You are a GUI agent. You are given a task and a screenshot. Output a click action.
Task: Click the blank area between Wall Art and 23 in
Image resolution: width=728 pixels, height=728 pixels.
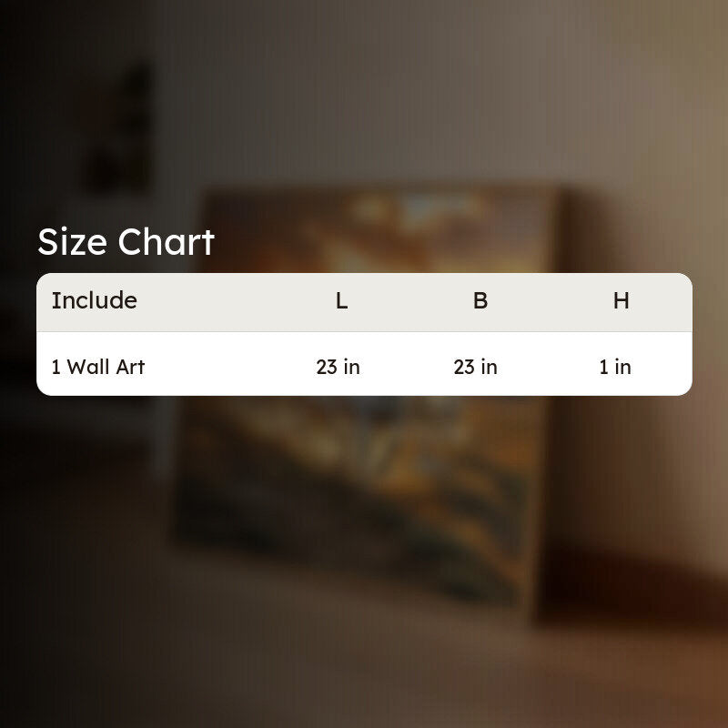pos(230,367)
